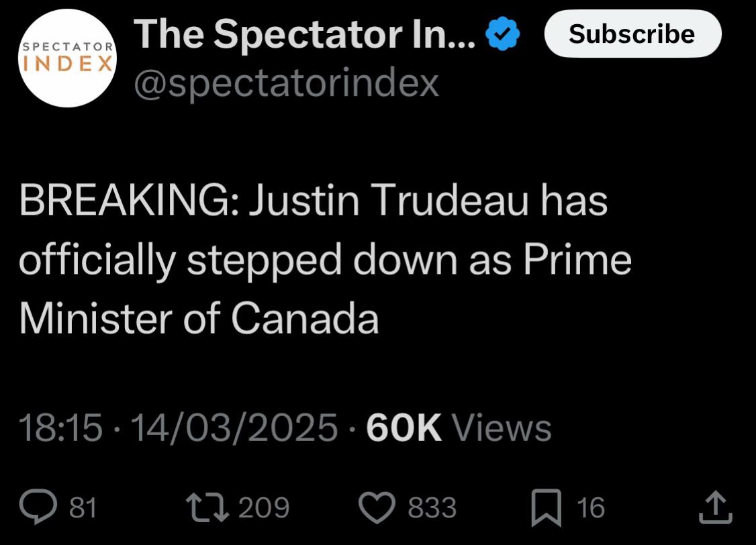Open the Spectator Index profile avatar
The height and width of the screenshot is (545, 756).
[x=67, y=57]
